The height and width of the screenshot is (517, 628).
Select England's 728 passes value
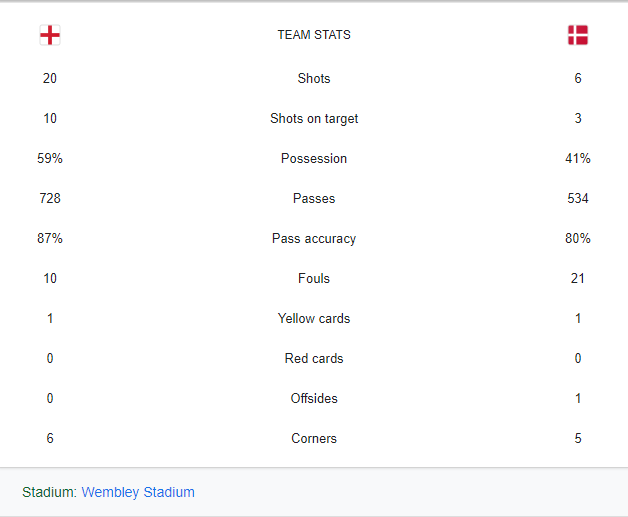pos(50,198)
